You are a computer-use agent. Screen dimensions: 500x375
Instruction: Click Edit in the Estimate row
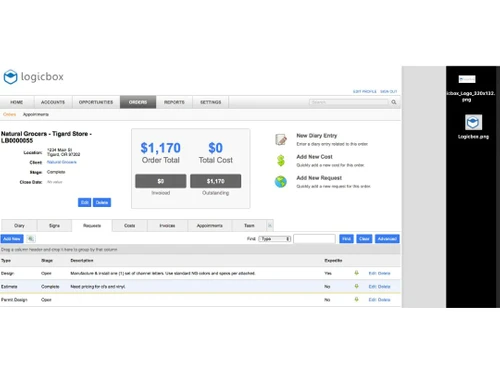pyautogui.click(x=372, y=286)
